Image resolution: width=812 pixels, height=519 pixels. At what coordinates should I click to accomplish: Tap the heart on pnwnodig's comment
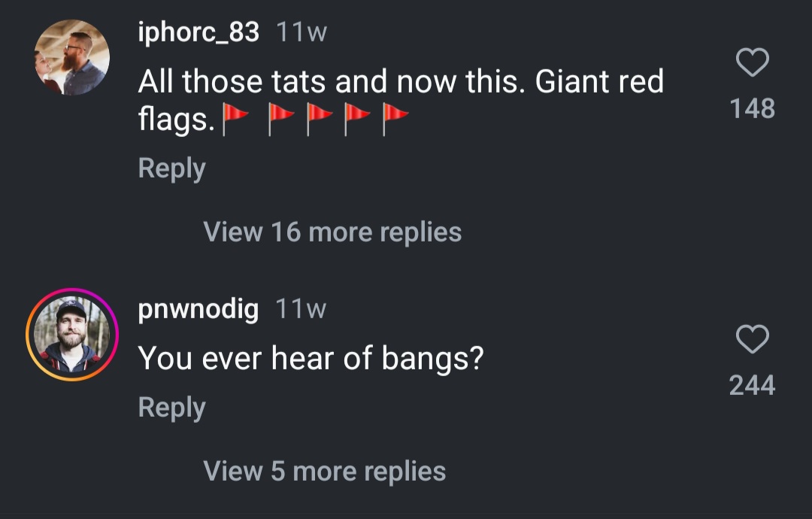point(752,339)
